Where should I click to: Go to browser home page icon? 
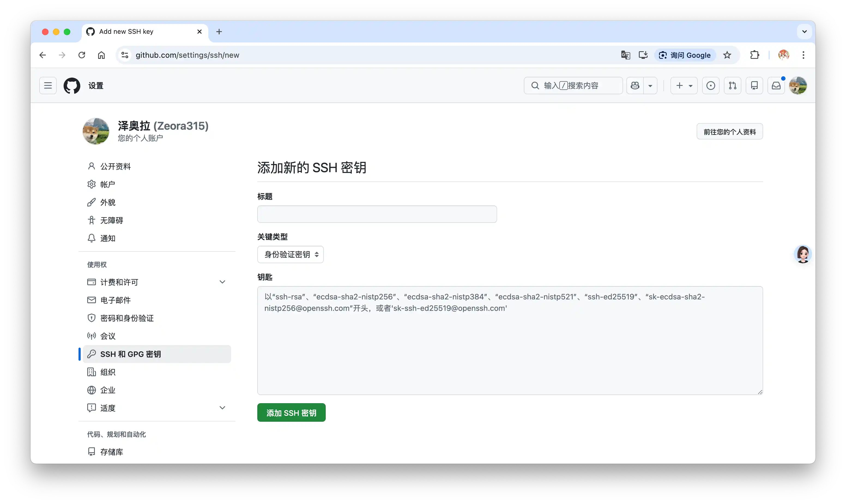coord(101,55)
